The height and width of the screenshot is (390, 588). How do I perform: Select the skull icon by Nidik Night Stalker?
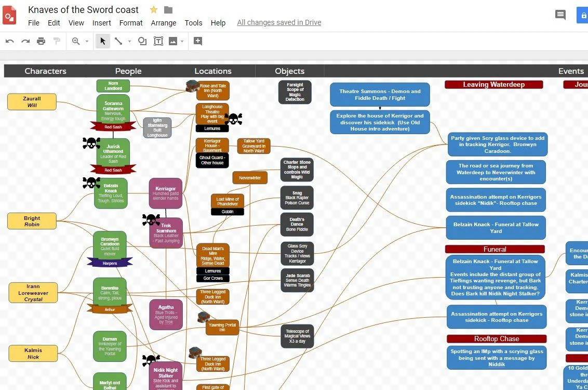(151, 360)
